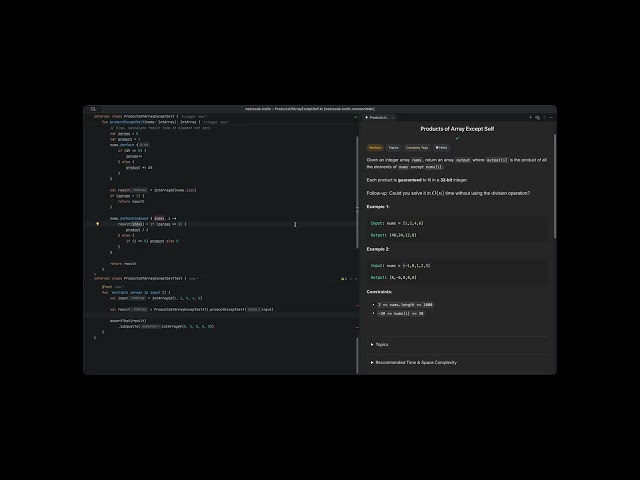The width and height of the screenshot is (640, 480).
Task: Close the Products tab using its small x
Action: 392,118
